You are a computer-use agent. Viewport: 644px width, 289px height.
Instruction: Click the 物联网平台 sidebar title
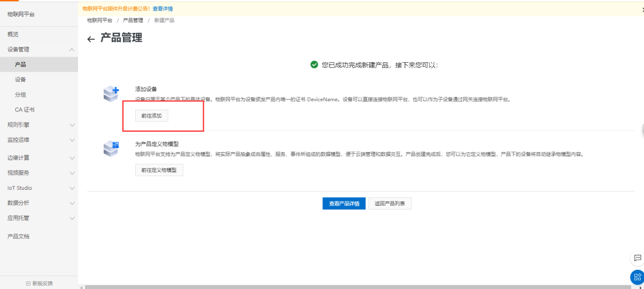coord(21,14)
